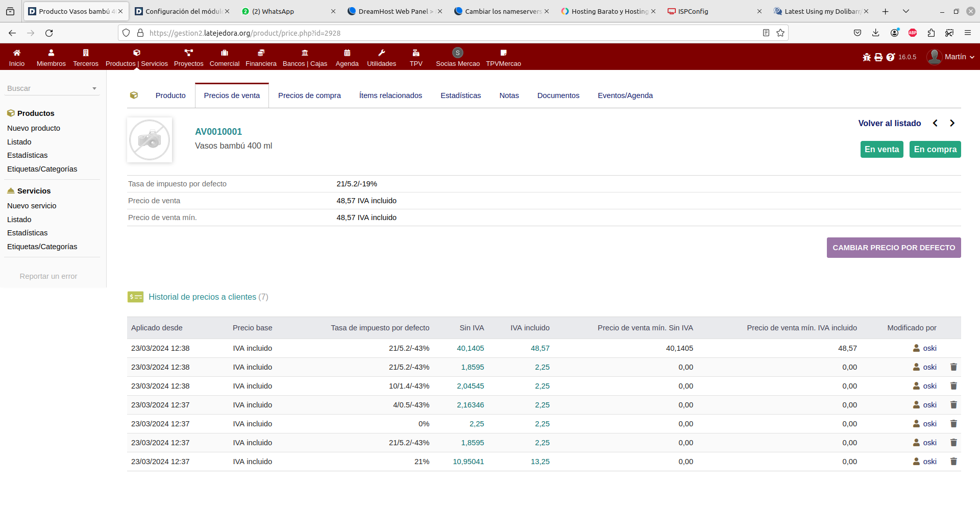Open the Financiera module icon
This screenshot has width=980, height=531.
[261, 53]
